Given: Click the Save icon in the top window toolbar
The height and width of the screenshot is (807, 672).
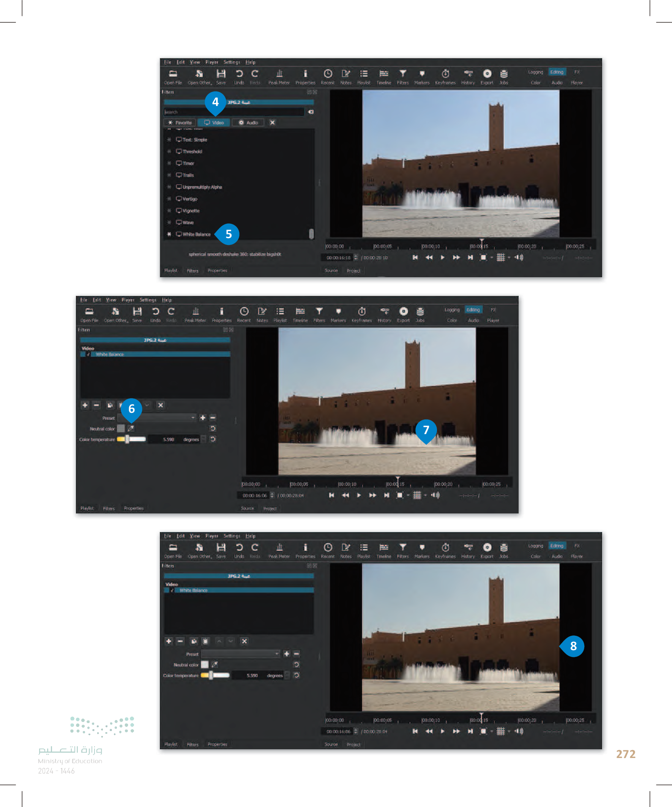Looking at the screenshot, I should [221, 74].
